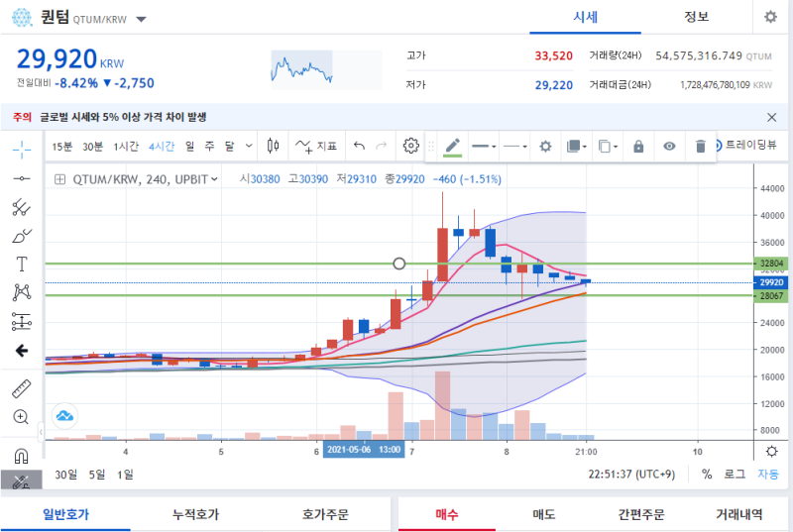
Task: Open the line style dropdown
Action: [x=514, y=147]
